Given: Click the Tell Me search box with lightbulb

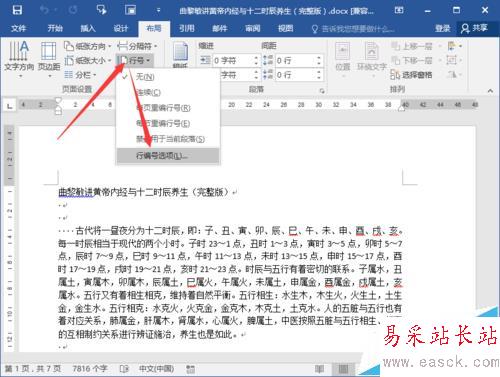Looking at the screenshot, I should pyautogui.click(x=352, y=29).
